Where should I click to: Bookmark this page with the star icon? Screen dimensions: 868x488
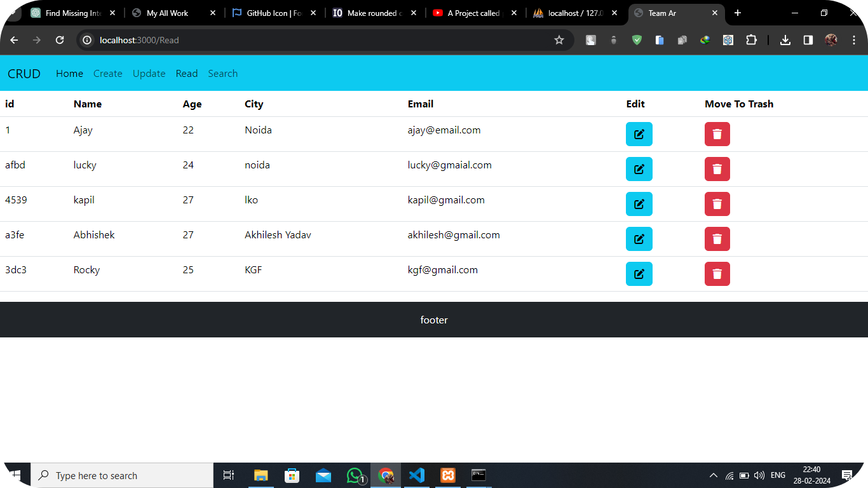coord(559,40)
